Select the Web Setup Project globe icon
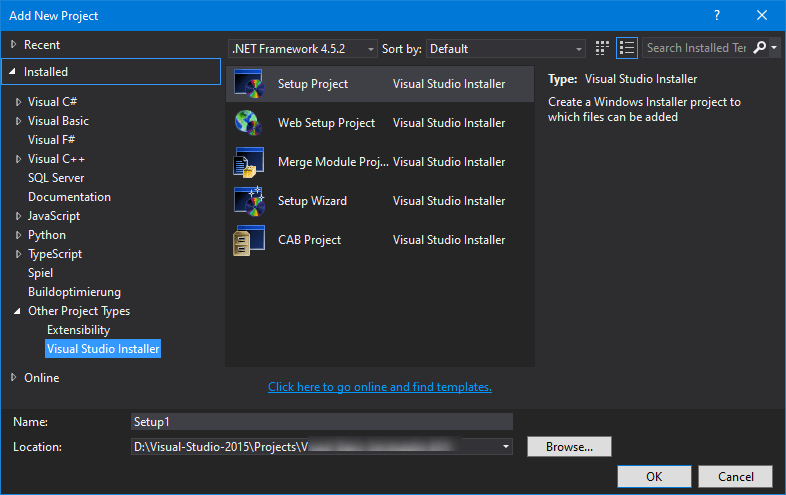 coord(247,123)
